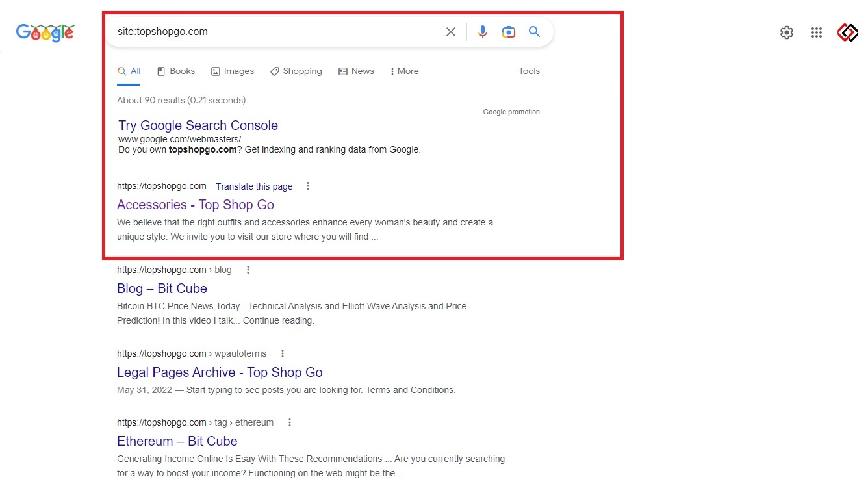Screen dimensions: 868x499
Task: Click Translate this page link
Action: [254, 186]
